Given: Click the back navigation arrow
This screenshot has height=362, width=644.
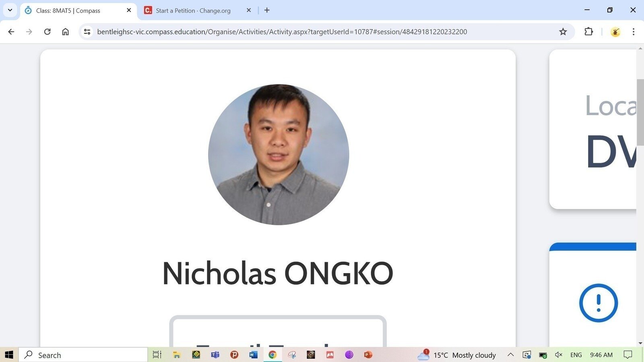Looking at the screenshot, I should [11, 32].
